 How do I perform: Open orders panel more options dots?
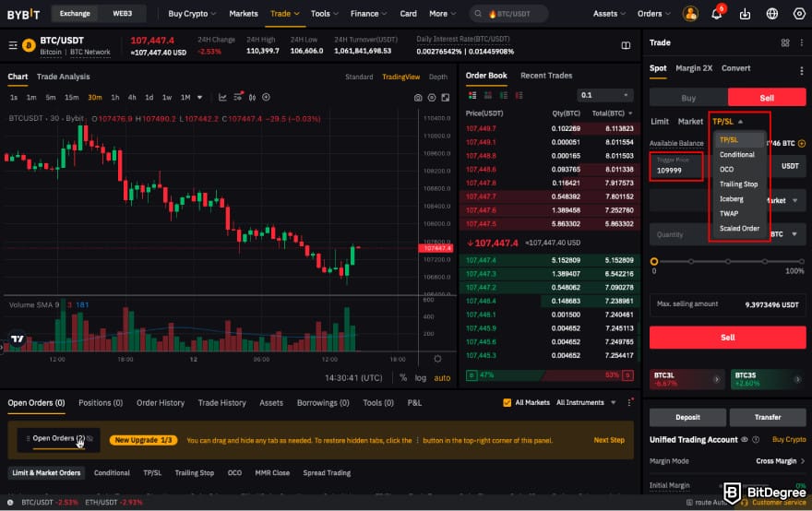click(629, 403)
